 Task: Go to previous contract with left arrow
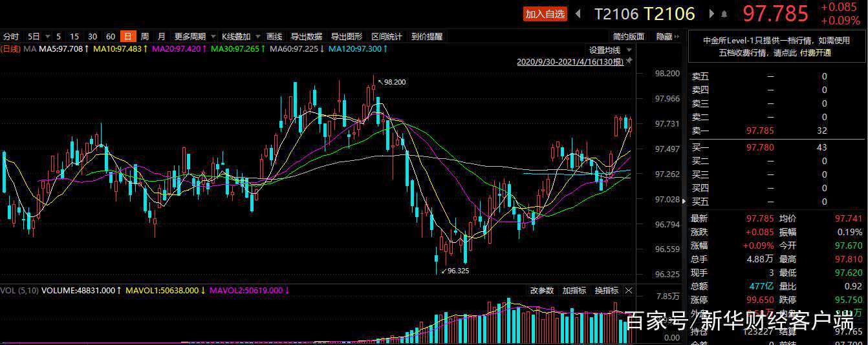point(578,14)
